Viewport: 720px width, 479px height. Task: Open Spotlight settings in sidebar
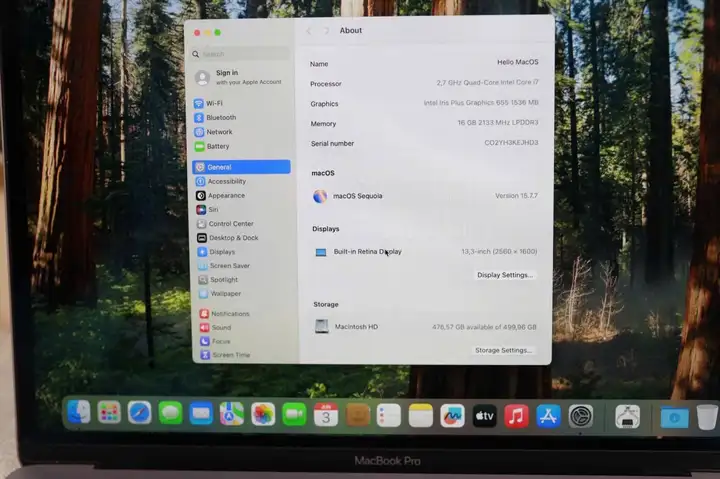click(244, 279)
